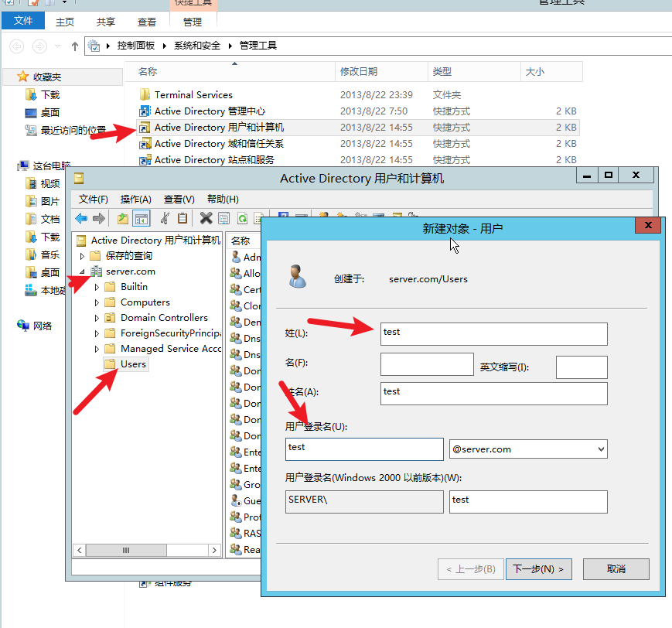Open 查看(V) menu
Screen dimensions: 672x628
pos(179,200)
